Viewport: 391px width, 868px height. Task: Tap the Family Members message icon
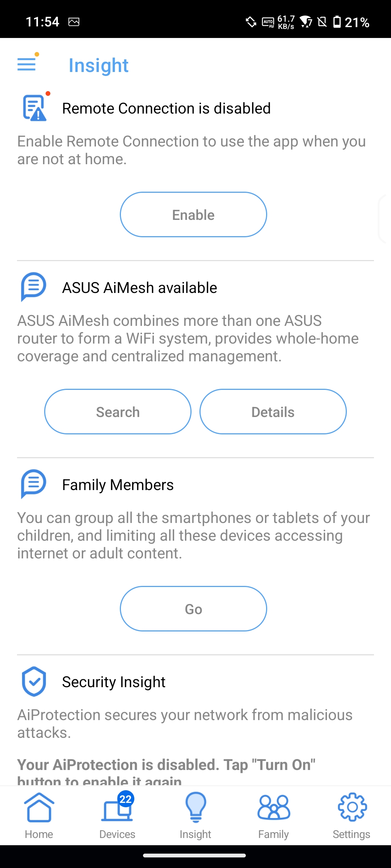(x=33, y=484)
